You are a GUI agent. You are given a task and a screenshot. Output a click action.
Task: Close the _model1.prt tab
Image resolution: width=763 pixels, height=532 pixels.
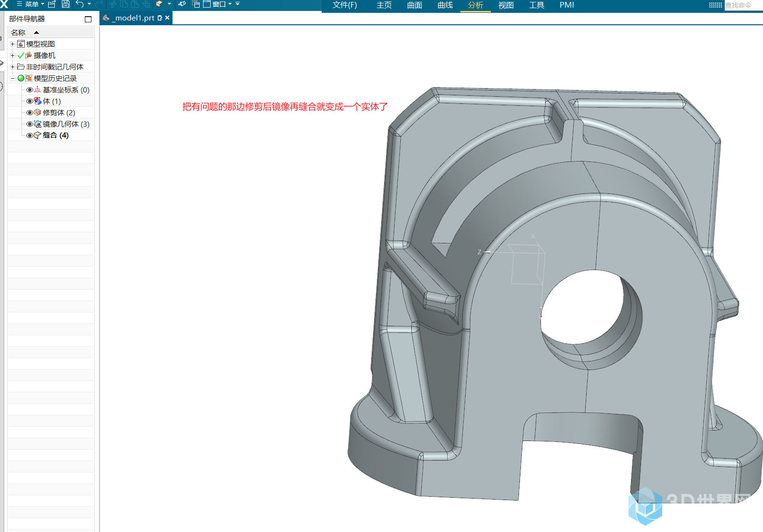[167, 18]
